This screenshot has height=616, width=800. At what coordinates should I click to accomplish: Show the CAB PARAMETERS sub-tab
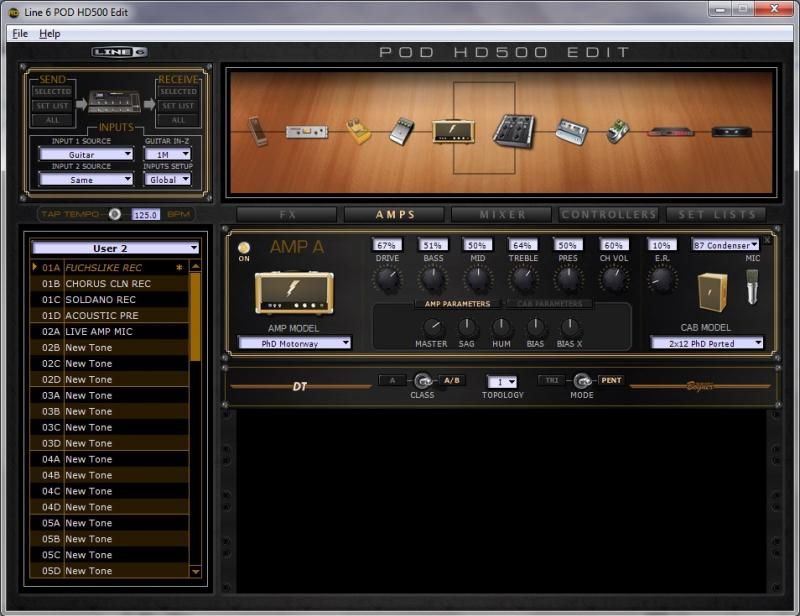pos(549,304)
